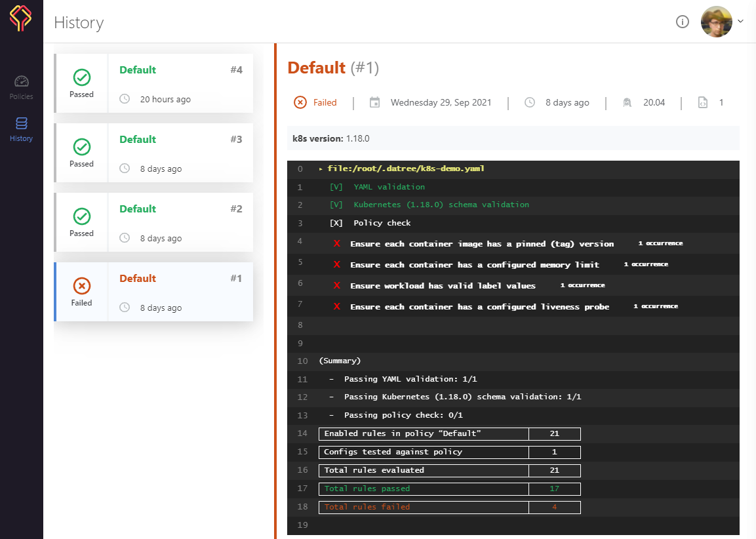Open the user profile dropdown chevron
Screen dimensions: 756x539
click(741, 21)
